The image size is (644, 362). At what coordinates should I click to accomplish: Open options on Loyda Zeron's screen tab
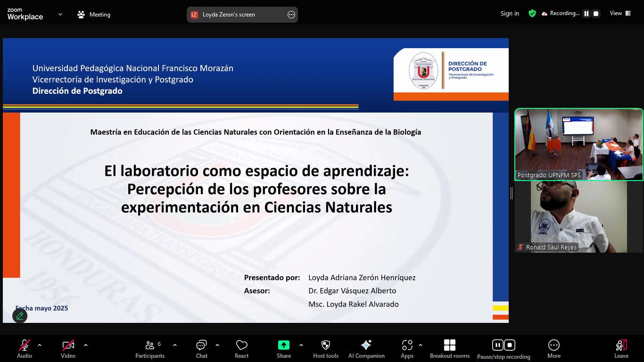(291, 15)
